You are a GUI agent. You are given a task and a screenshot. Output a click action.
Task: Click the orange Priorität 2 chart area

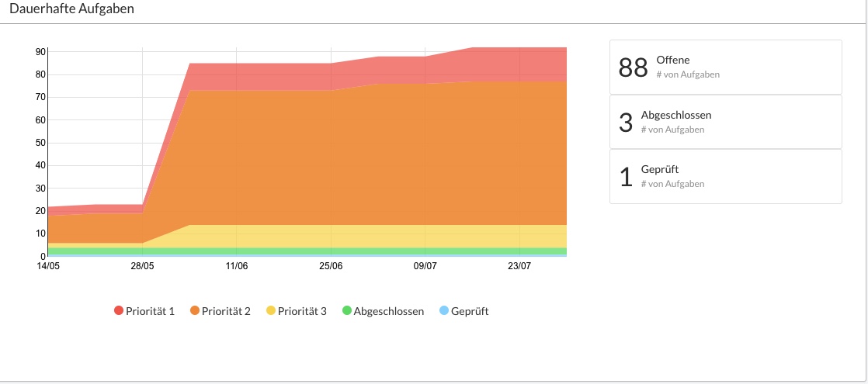(x=349, y=155)
